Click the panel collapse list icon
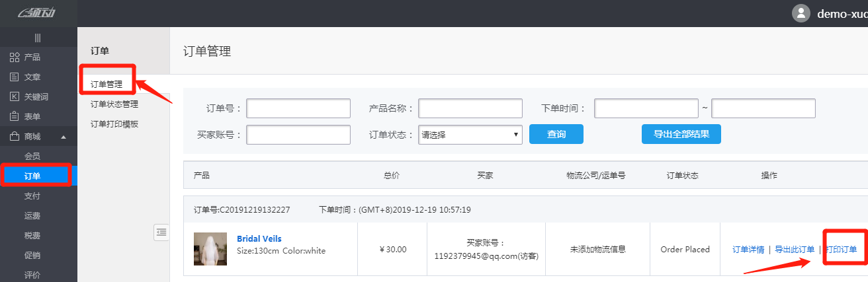 tap(161, 232)
